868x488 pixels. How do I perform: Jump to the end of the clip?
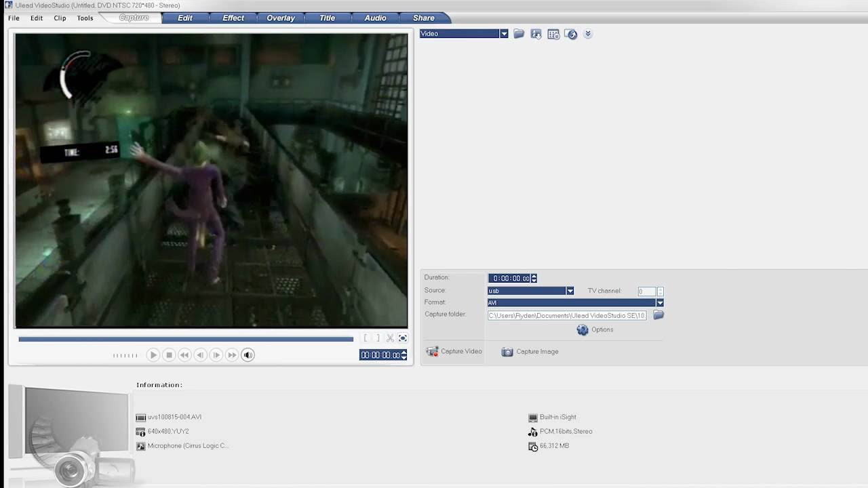pyautogui.click(x=232, y=354)
